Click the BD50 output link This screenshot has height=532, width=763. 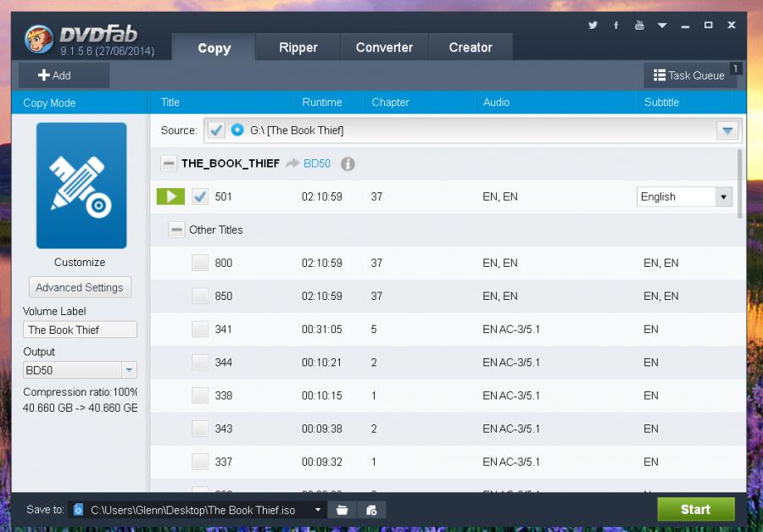(x=317, y=163)
